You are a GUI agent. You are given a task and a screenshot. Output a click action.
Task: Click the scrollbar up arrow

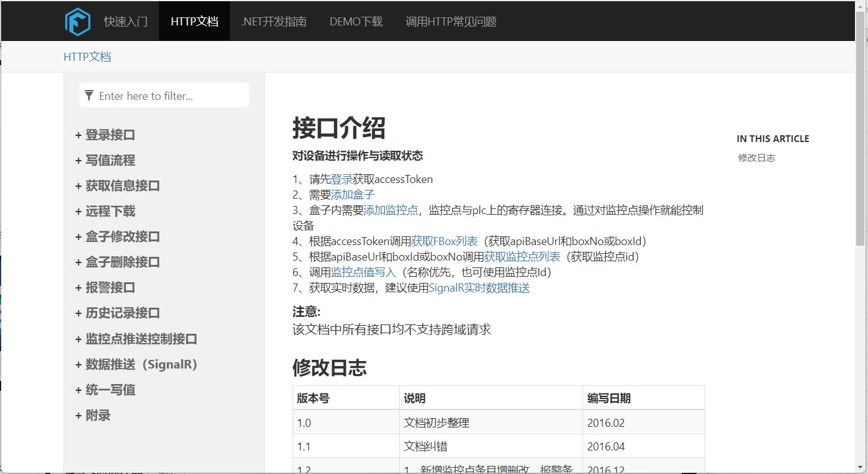click(860, 6)
